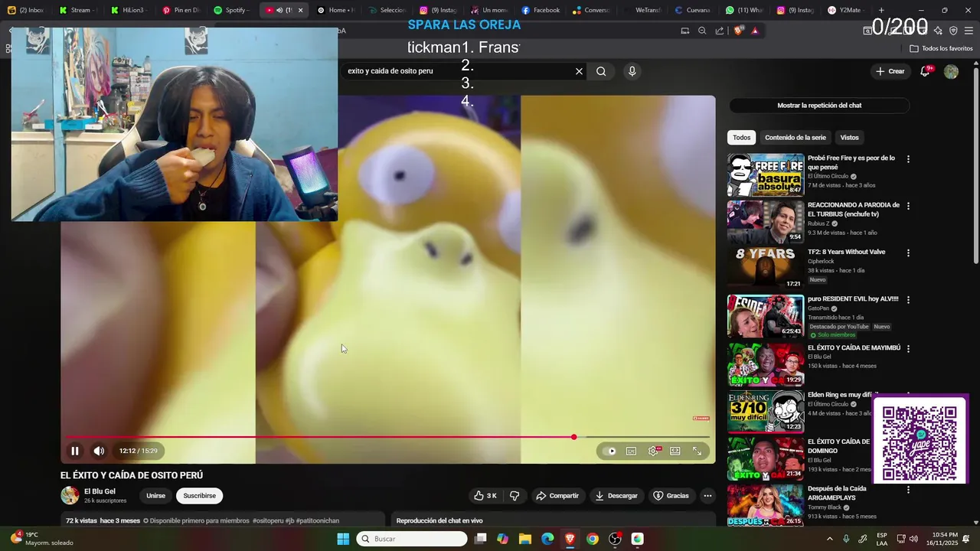Click the Unirse button

tap(155, 496)
